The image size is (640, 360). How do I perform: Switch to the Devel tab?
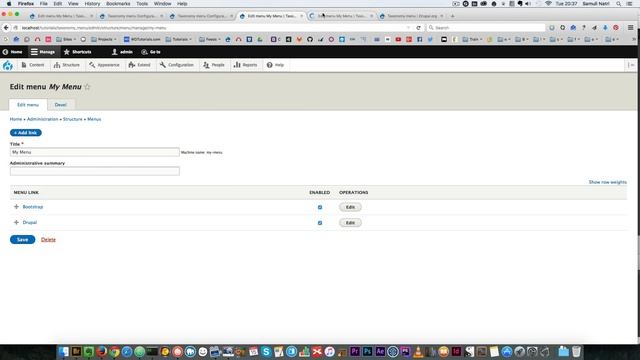(x=60, y=105)
